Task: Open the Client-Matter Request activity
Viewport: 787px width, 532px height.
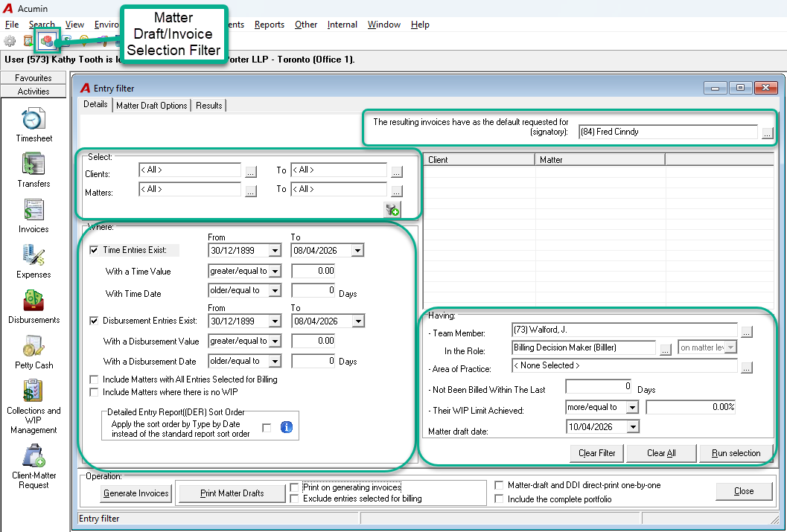Action: (x=34, y=467)
